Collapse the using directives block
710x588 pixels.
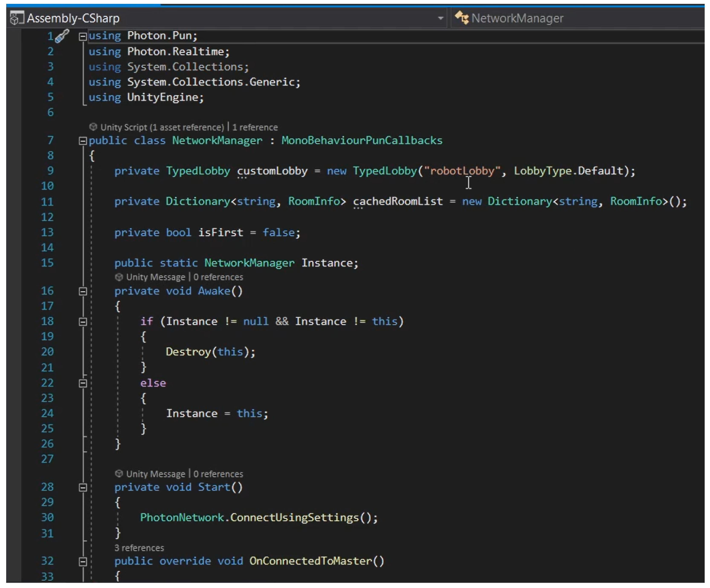pyautogui.click(x=83, y=36)
